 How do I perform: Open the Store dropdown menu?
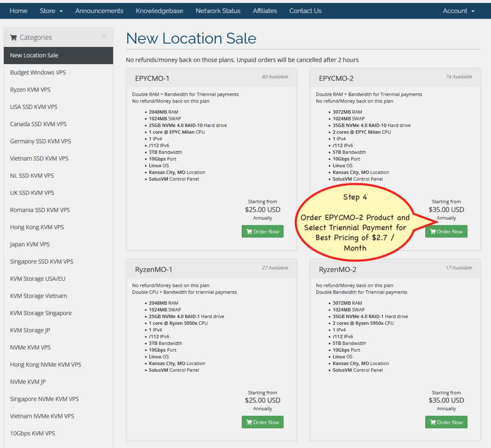[x=51, y=11]
